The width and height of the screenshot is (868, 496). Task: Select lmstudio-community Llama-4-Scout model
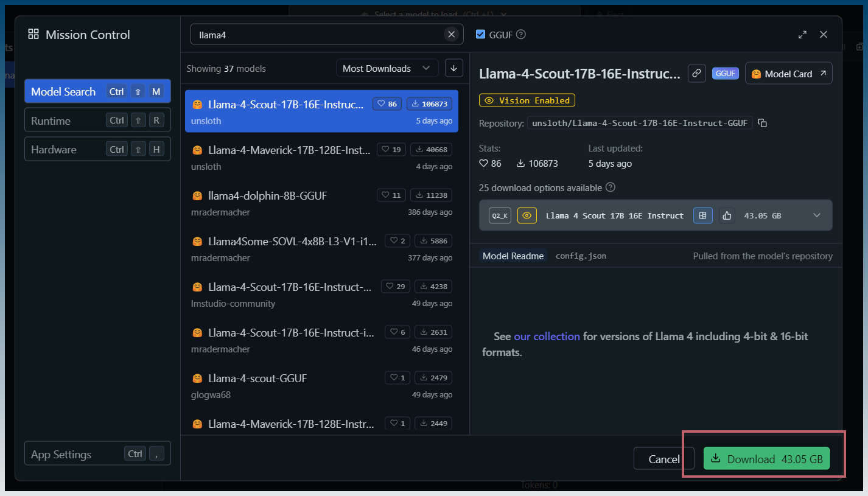(x=321, y=294)
